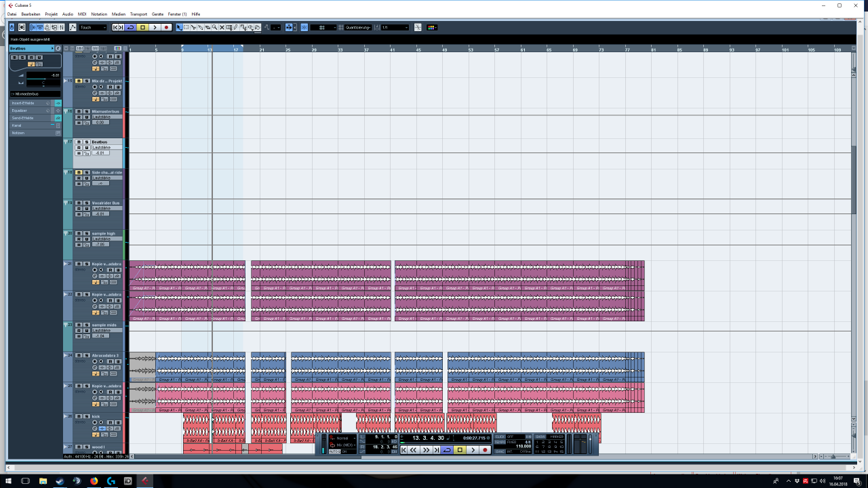868x488 pixels.
Task: Select the Object Selection arrow tool
Action: tap(179, 27)
